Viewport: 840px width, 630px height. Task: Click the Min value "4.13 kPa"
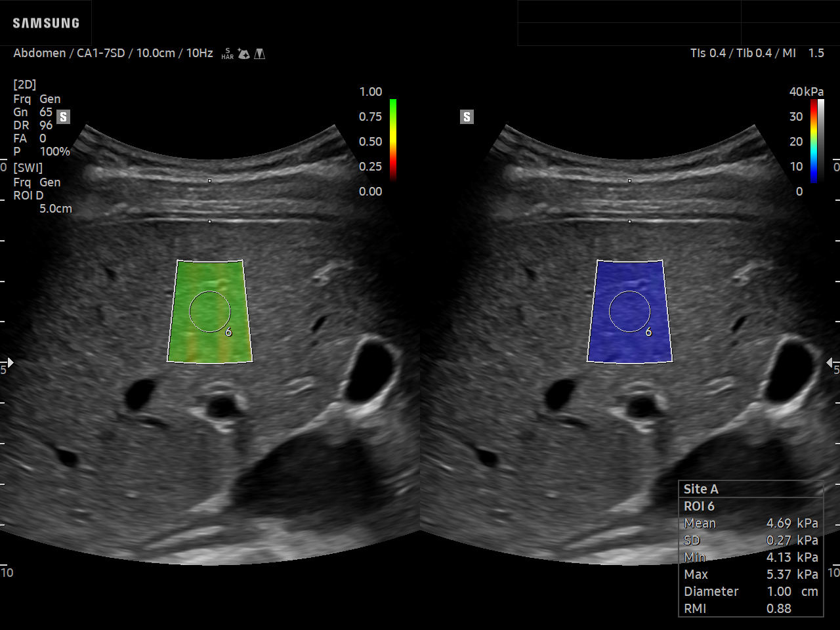(x=792, y=557)
